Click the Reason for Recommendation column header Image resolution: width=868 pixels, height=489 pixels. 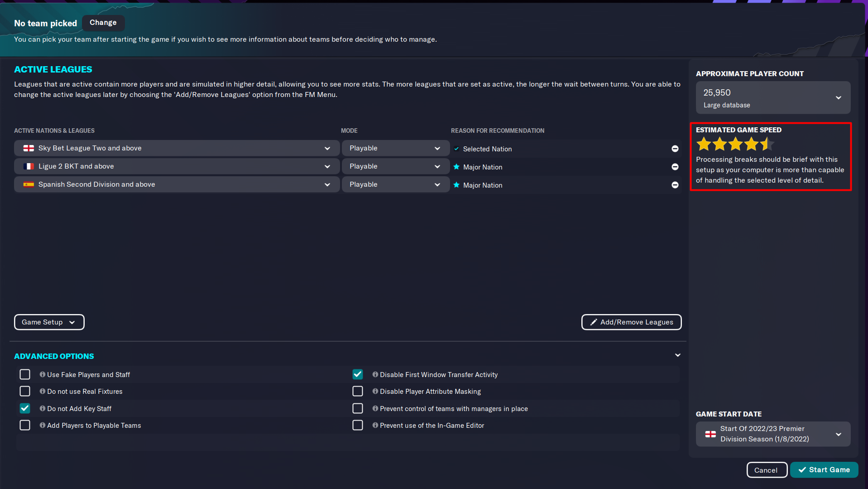pos(498,131)
